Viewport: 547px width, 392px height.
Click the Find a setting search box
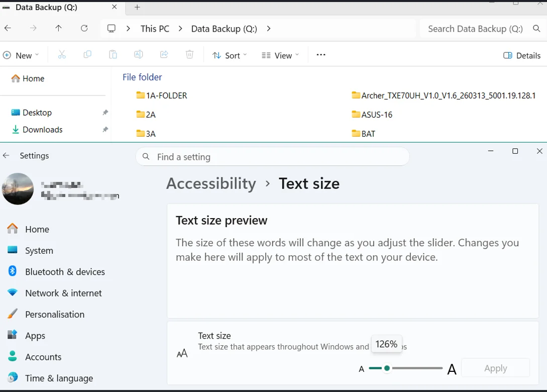tap(272, 157)
